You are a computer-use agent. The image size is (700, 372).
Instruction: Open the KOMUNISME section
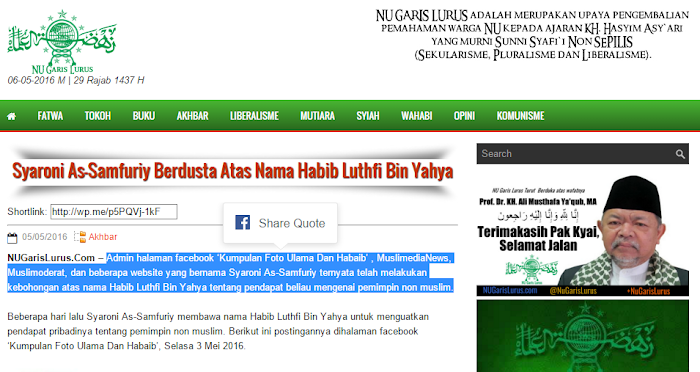(521, 116)
